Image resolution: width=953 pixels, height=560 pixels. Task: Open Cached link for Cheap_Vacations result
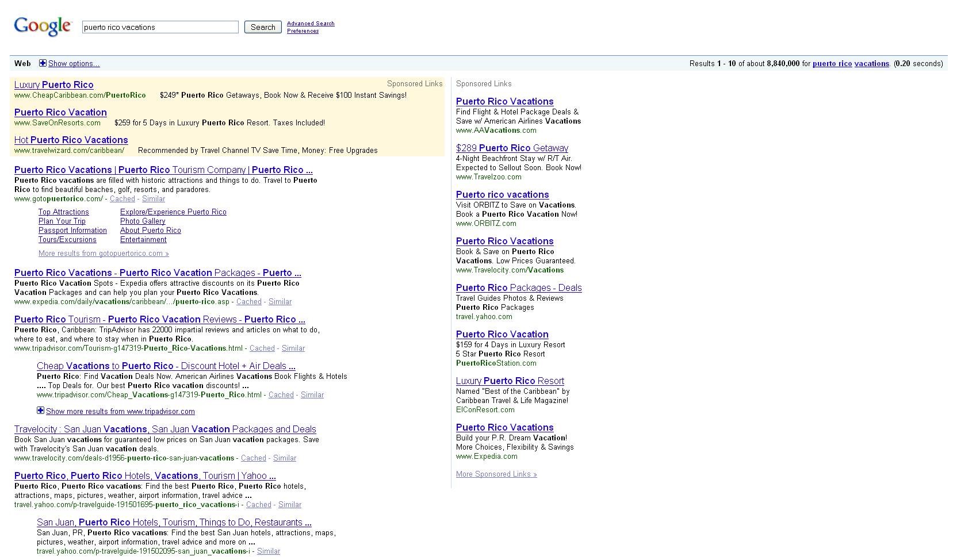(x=281, y=395)
